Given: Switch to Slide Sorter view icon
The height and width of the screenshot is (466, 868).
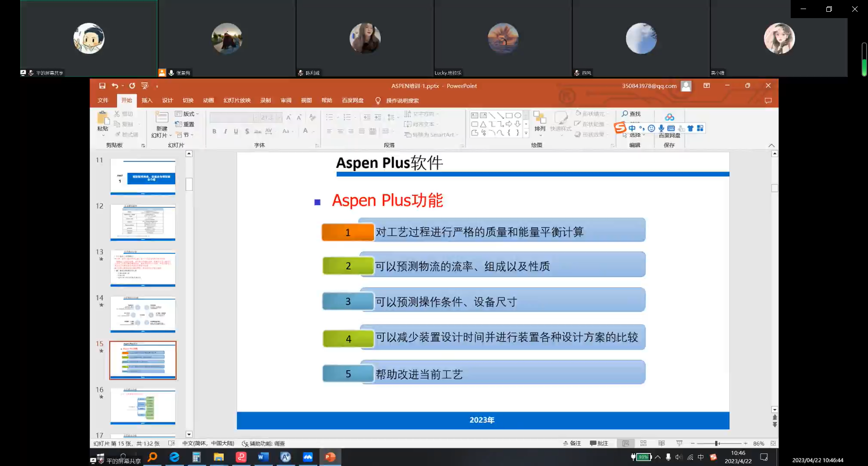Looking at the screenshot, I should pyautogui.click(x=643, y=443).
